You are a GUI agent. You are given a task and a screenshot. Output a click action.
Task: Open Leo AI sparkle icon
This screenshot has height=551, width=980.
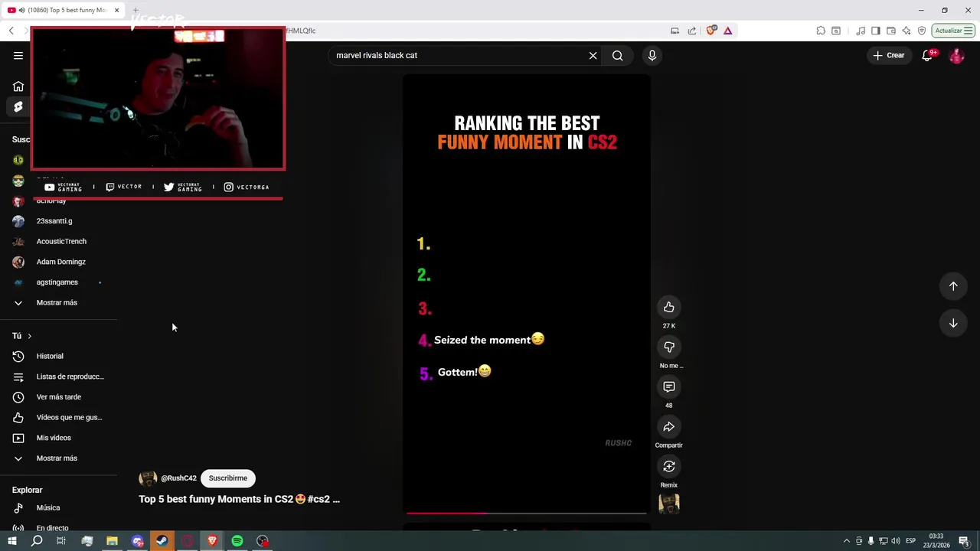pos(906,31)
